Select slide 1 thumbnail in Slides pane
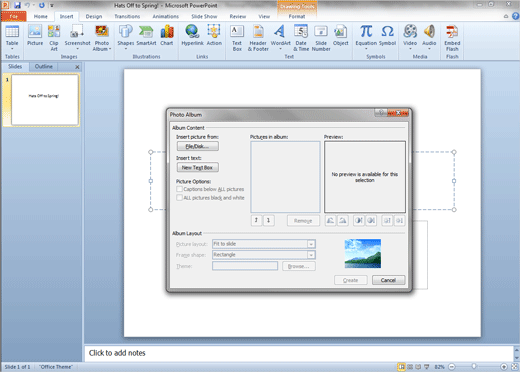Viewport: 520px width, 372px height. pyautogui.click(x=45, y=100)
